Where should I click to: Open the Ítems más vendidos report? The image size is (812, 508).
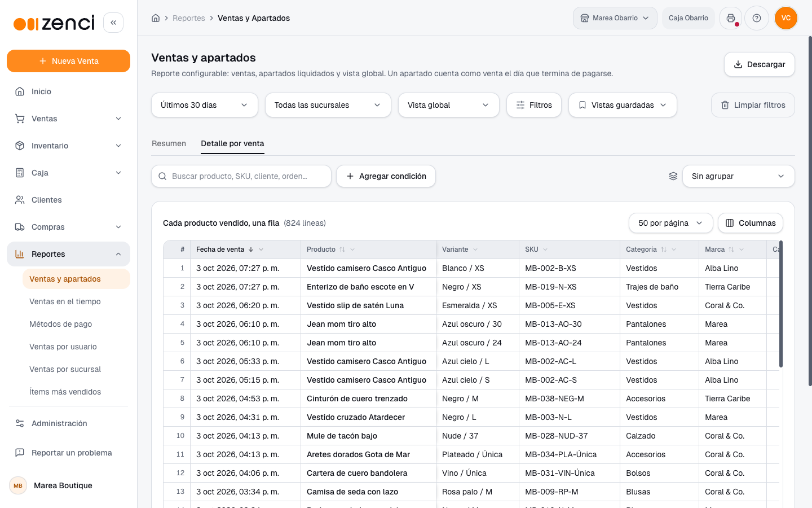coord(76,392)
